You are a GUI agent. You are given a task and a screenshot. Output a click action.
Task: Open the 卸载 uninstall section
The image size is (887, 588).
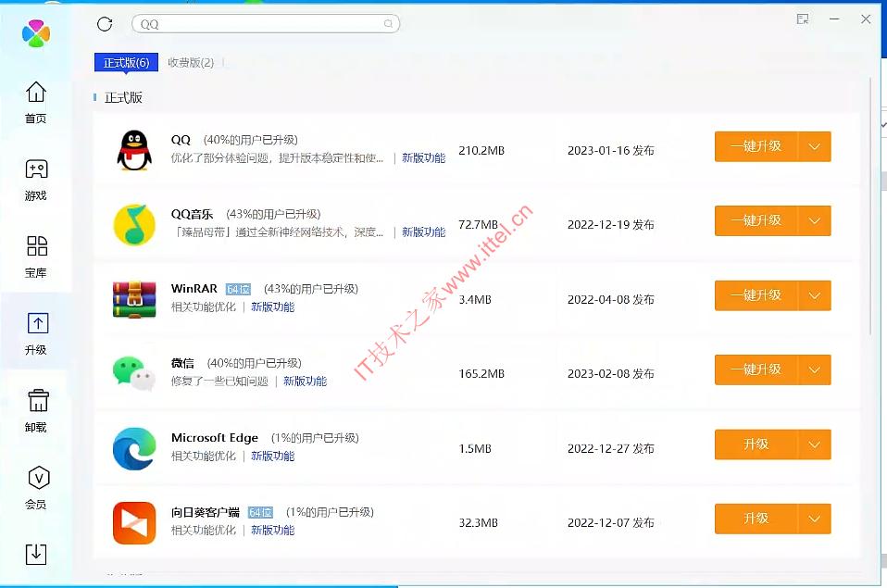pos(37,411)
